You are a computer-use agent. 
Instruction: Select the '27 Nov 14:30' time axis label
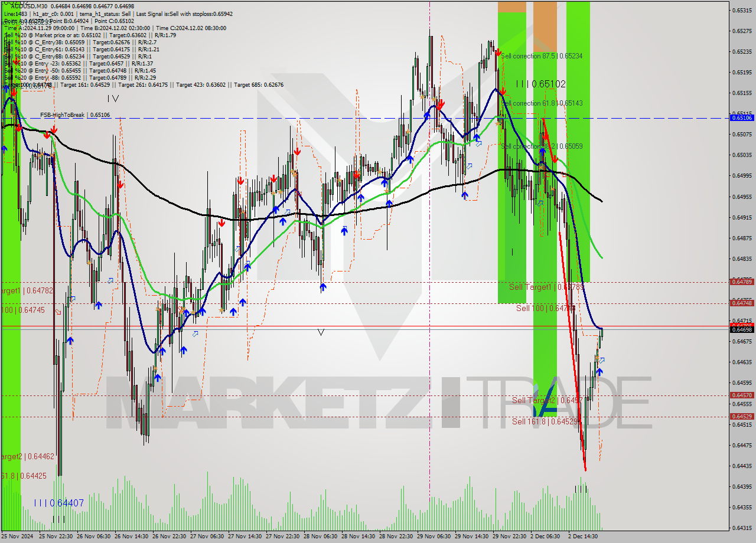pyautogui.click(x=245, y=537)
